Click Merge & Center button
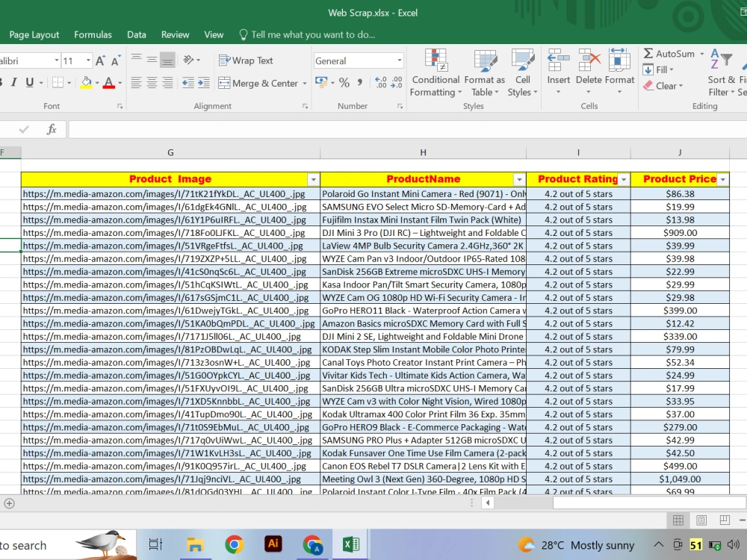 tap(258, 84)
